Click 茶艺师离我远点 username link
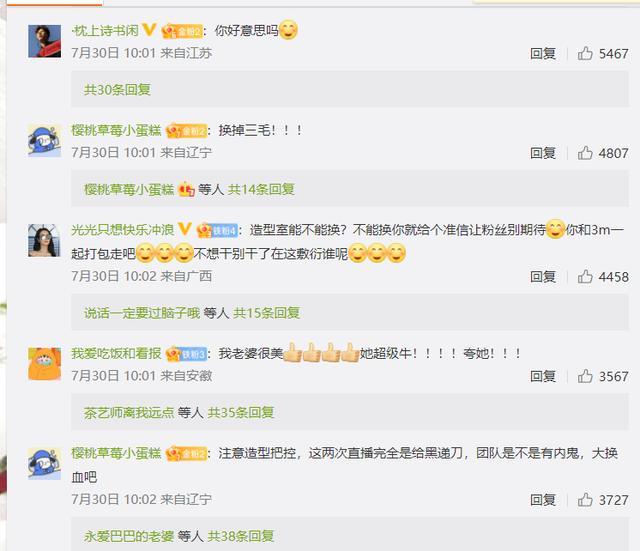Image resolution: width=640 pixels, height=551 pixels. (129, 412)
